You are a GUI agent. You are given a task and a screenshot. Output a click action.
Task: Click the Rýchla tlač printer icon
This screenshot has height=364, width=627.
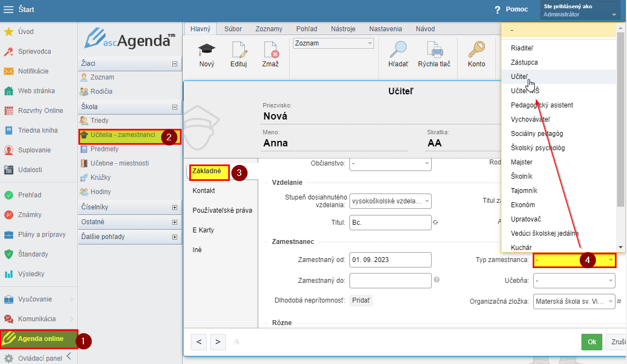coord(434,50)
